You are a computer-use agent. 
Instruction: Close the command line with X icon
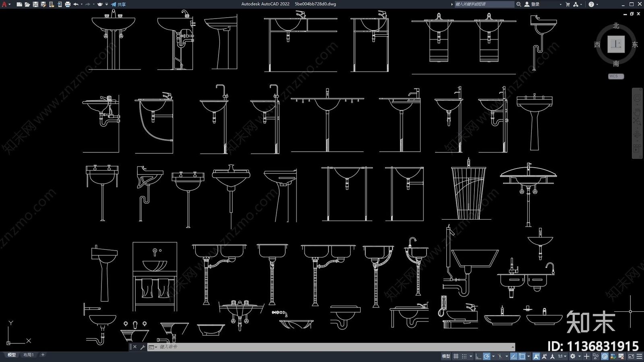(x=135, y=347)
